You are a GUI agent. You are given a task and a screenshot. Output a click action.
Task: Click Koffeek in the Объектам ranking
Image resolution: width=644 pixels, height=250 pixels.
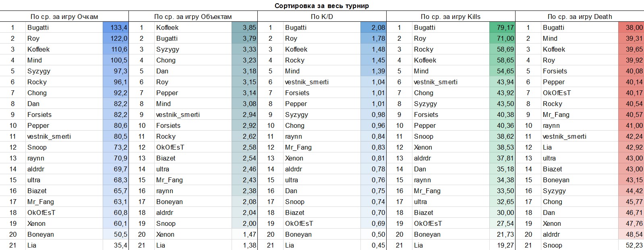[x=168, y=27]
